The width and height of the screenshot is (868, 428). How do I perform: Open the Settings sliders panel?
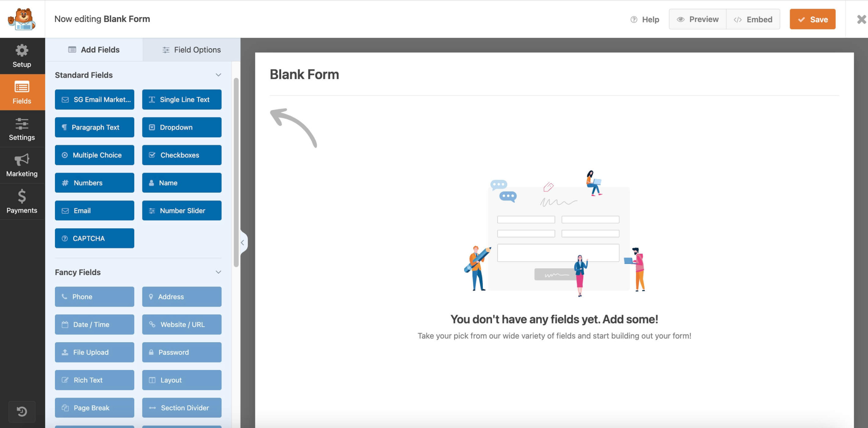[22, 129]
